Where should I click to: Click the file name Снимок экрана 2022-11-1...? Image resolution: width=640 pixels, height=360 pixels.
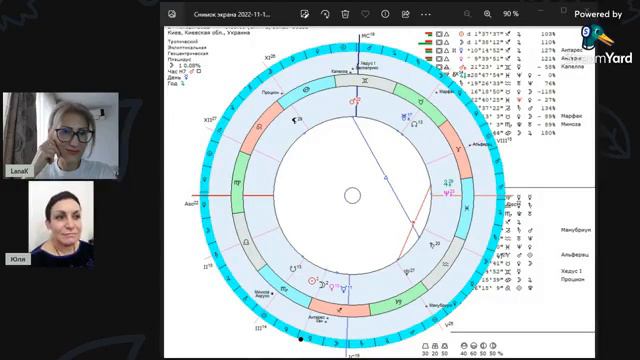coord(232,14)
